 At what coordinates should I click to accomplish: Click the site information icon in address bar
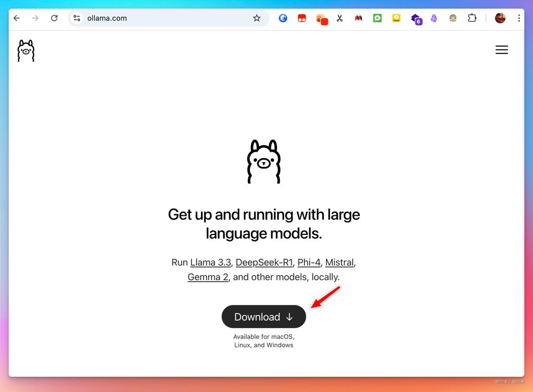click(77, 18)
